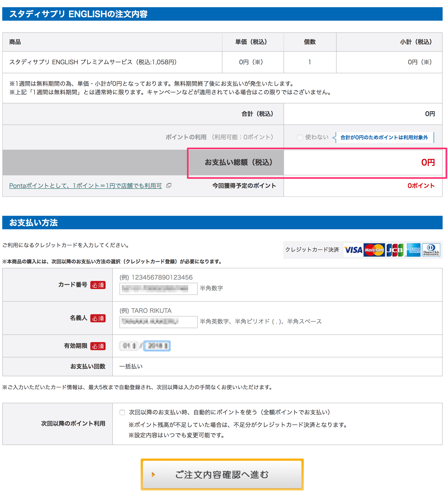Click the 合計が0円のためポイントは利用対象外 notice
The image size is (448, 501).
[384, 137]
